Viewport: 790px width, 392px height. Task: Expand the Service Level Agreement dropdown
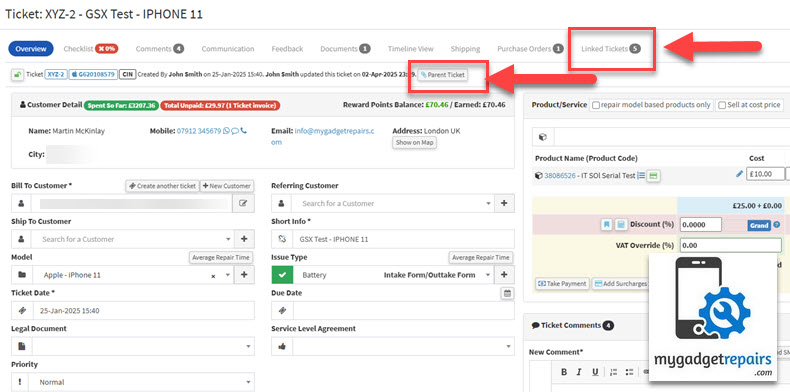pos(392,346)
